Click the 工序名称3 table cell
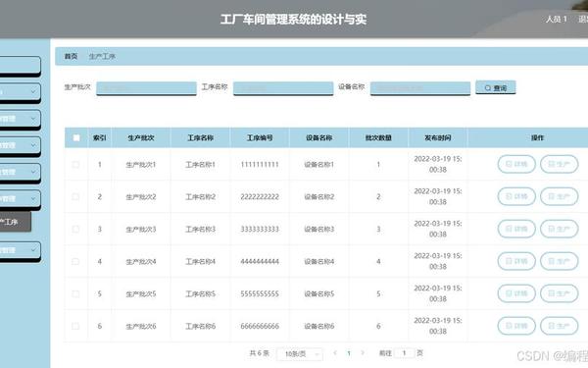This screenshot has width=588, height=368. click(200, 229)
